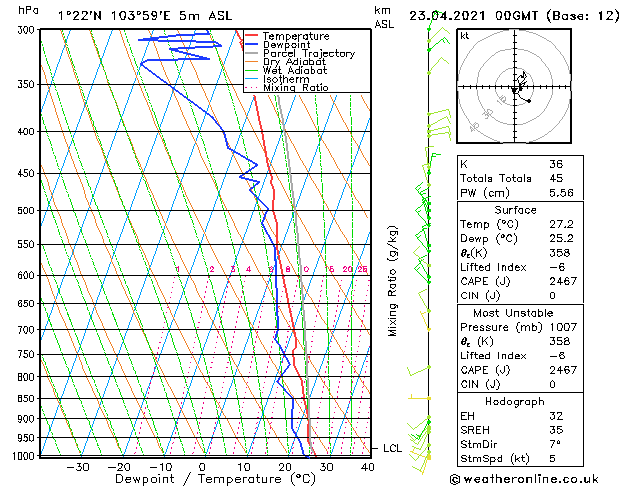This screenshot has width=629, height=486.
Task: Click the LCL marker label
Action: tap(392, 448)
